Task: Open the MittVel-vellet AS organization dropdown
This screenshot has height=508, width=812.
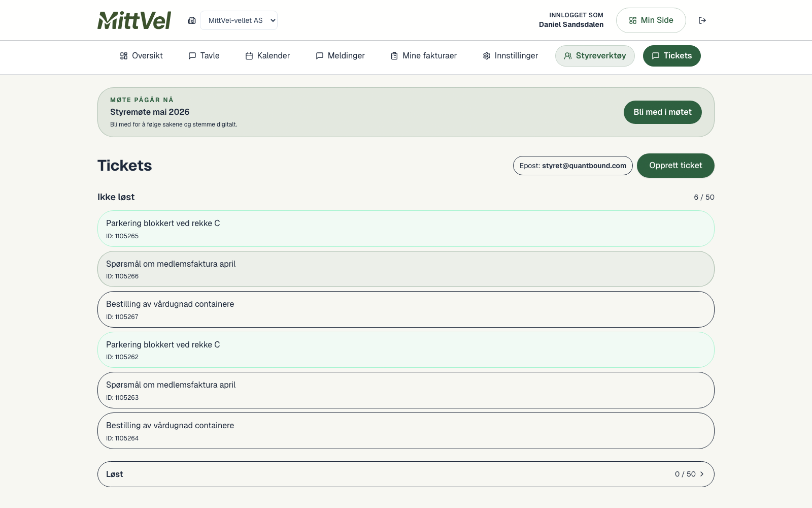Action: 239,20
